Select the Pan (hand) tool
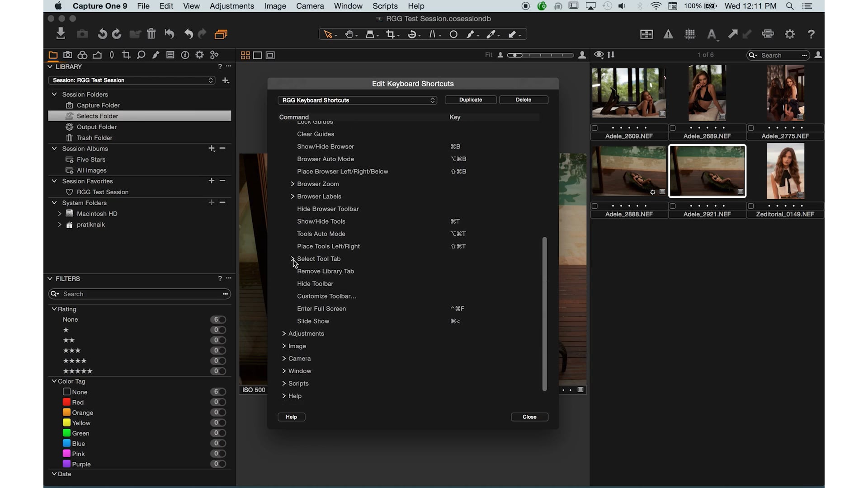This screenshot has width=868, height=488. pyautogui.click(x=350, y=34)
